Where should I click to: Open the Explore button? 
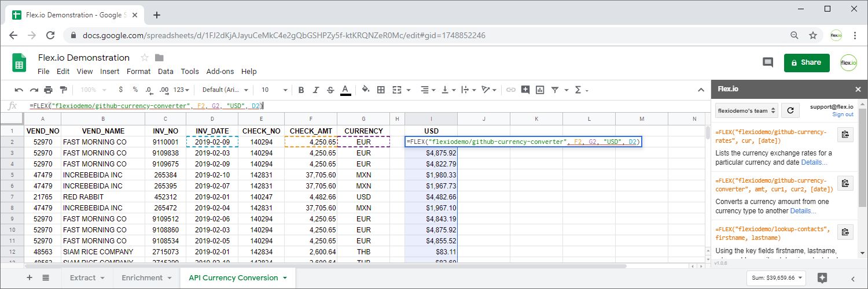pos(822,278)
